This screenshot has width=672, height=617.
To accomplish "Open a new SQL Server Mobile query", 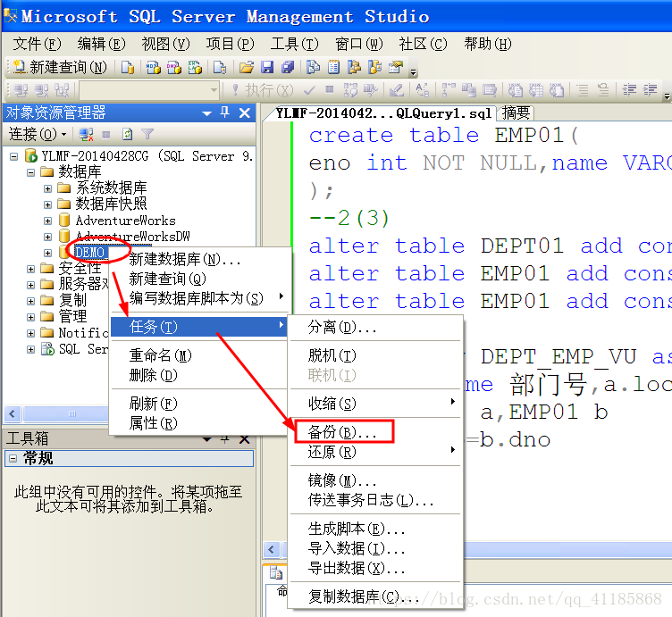I will point(220,67).
